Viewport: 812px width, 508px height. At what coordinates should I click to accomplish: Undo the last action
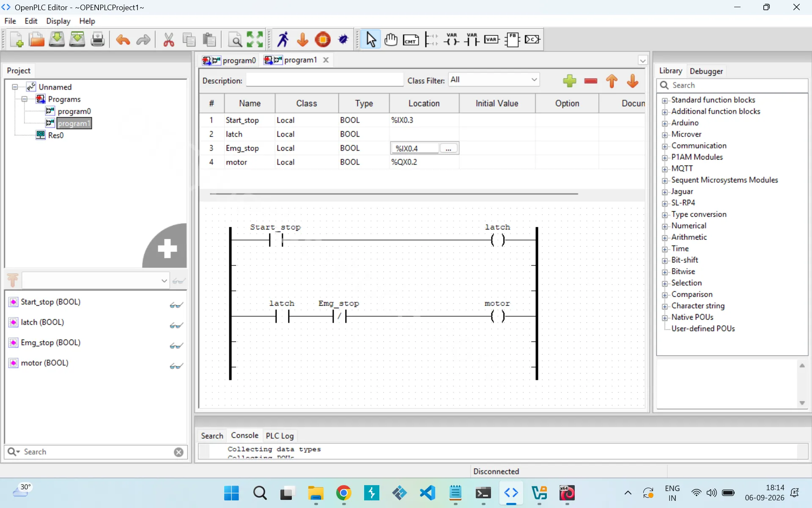click(x=123, y=40)
